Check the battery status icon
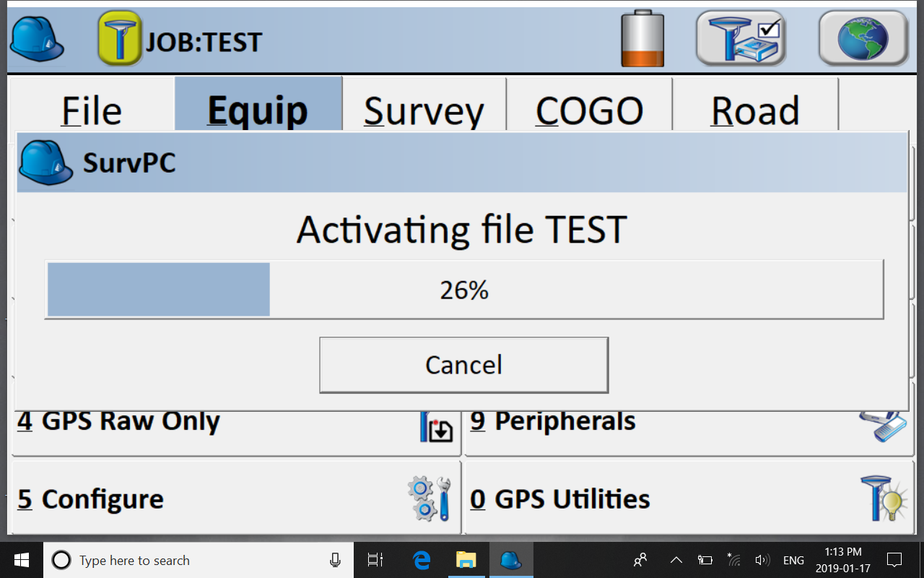 point(642,38)
